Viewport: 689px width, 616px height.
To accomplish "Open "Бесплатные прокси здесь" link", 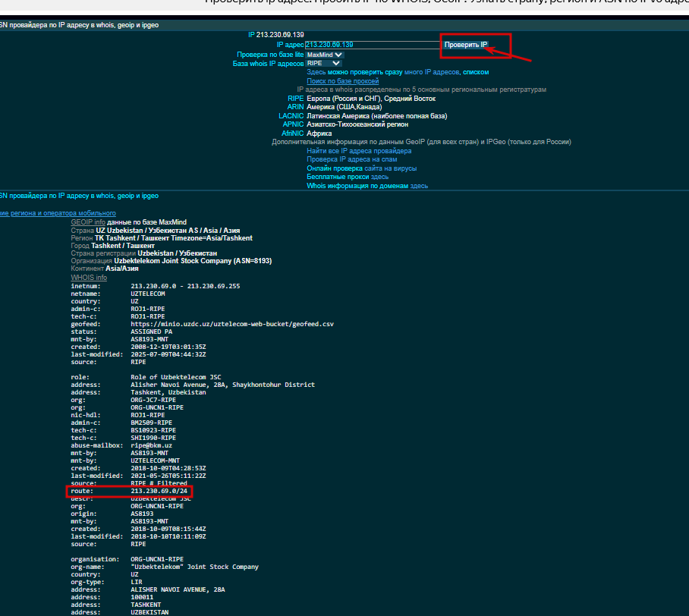I will pos(348,177).
